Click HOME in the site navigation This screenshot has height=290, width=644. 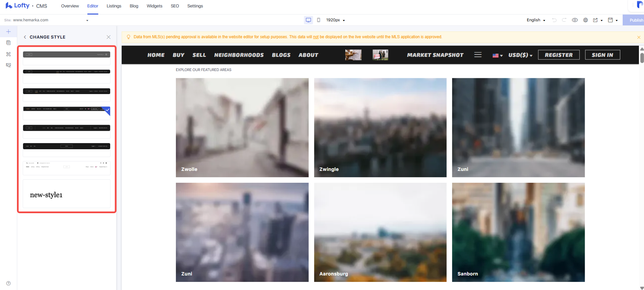(x=156, y=55)
